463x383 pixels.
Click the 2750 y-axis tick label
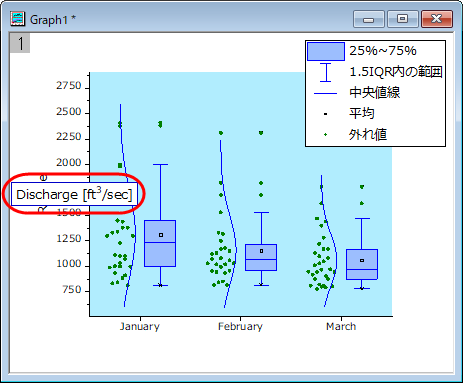[x=69, y=86]
